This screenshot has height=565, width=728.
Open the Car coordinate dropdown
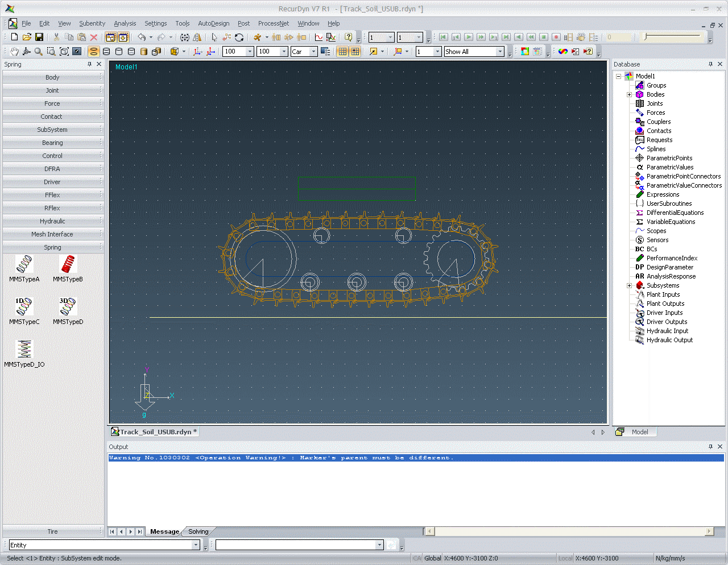313,52
